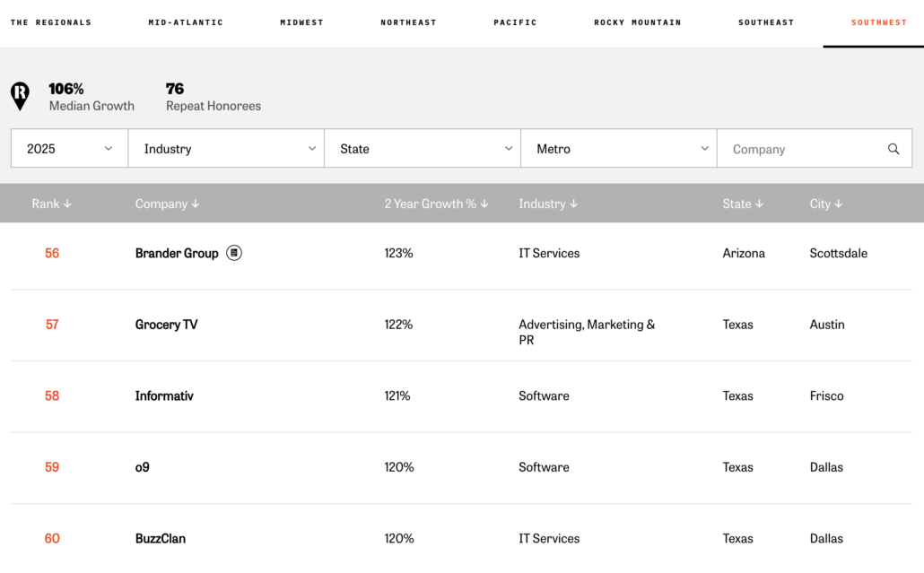The image size is (924, 573).
Task: Sort by Industry column arrow
Action: coord(573,204)
